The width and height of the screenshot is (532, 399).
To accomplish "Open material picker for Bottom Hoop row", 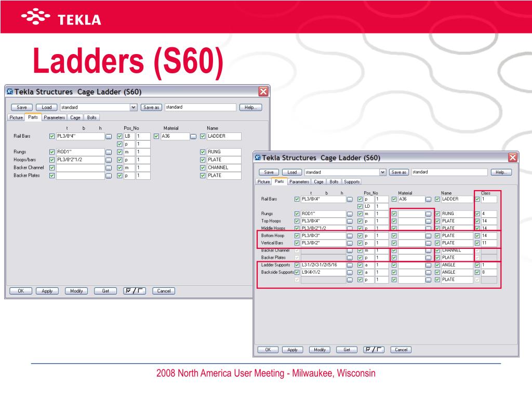I will click(429, 236).
